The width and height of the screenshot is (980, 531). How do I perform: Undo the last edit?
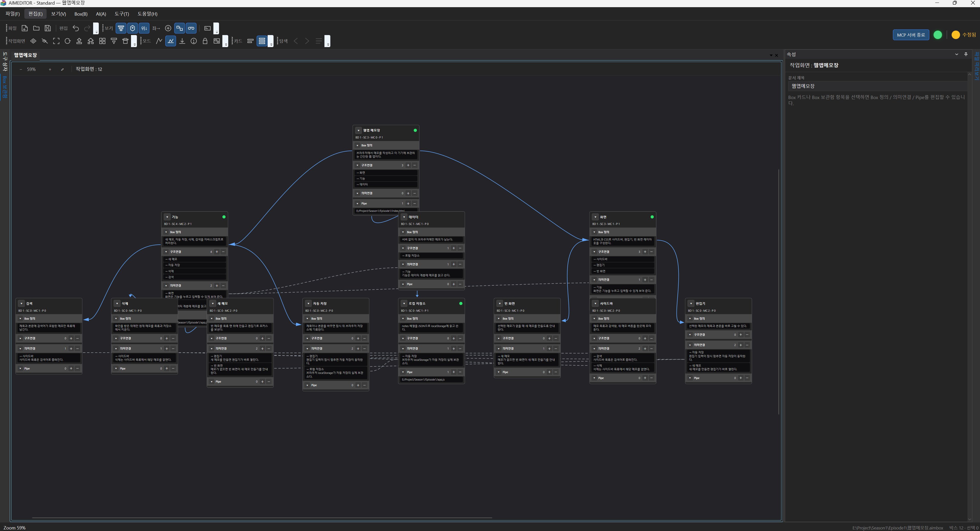76,28
